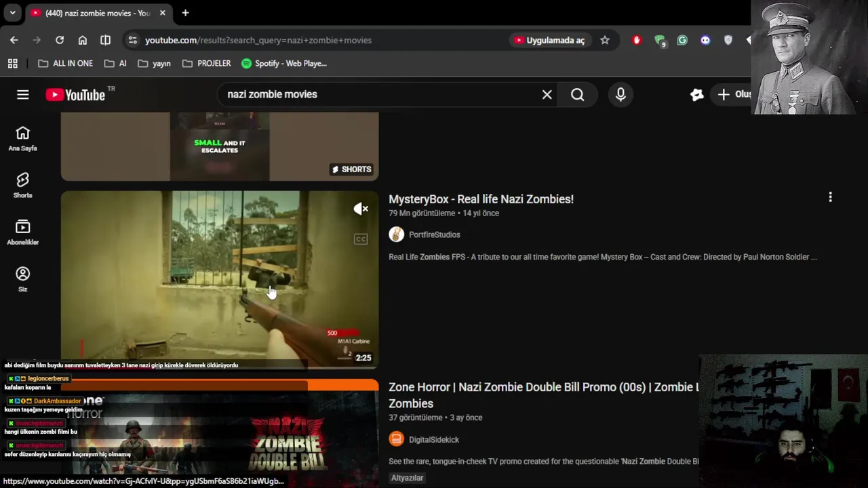This screenshot has height=488, width=868.
Task: Open the Spotify Web Player bookmark
Action: (x=284, y=63)
